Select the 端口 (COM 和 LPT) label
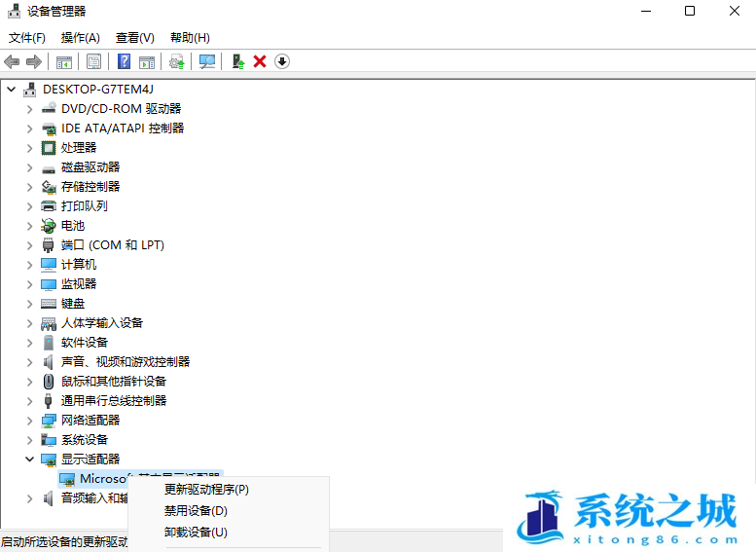 pyautogui.click(x=112, y=245)
